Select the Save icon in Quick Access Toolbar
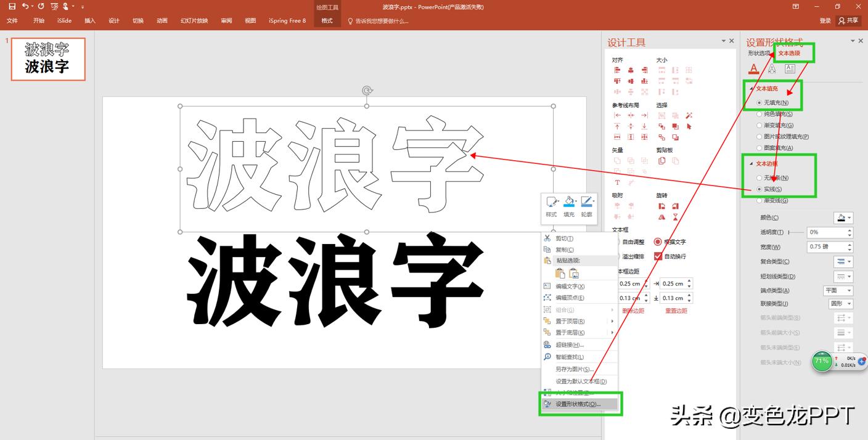868x440 pixels. point(11,6)
